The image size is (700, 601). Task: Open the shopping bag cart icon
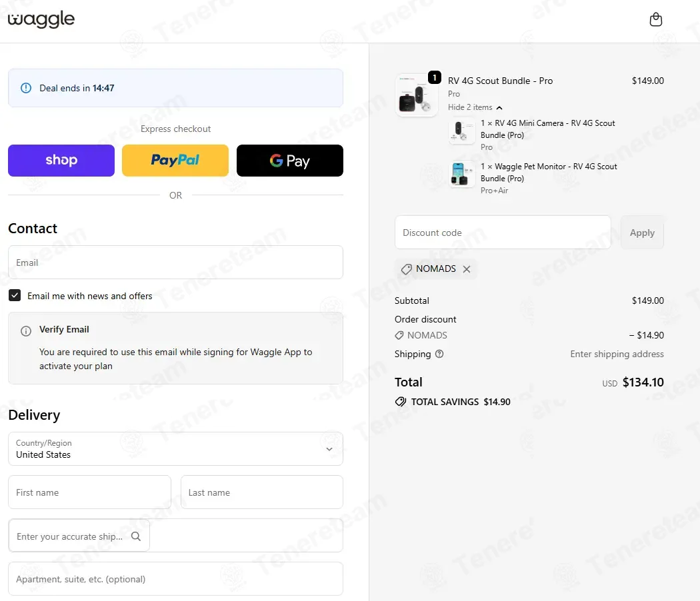[x=655, y=19]
